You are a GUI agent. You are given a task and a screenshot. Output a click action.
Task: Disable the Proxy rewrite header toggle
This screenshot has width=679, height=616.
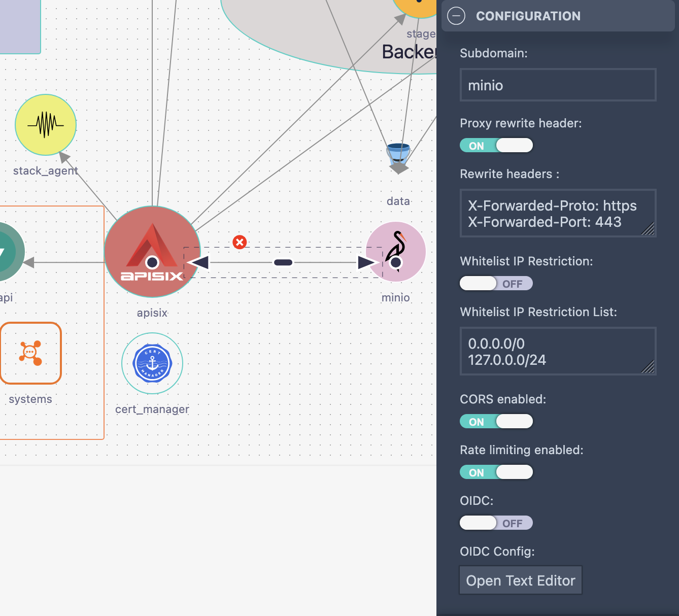[496, 146]
